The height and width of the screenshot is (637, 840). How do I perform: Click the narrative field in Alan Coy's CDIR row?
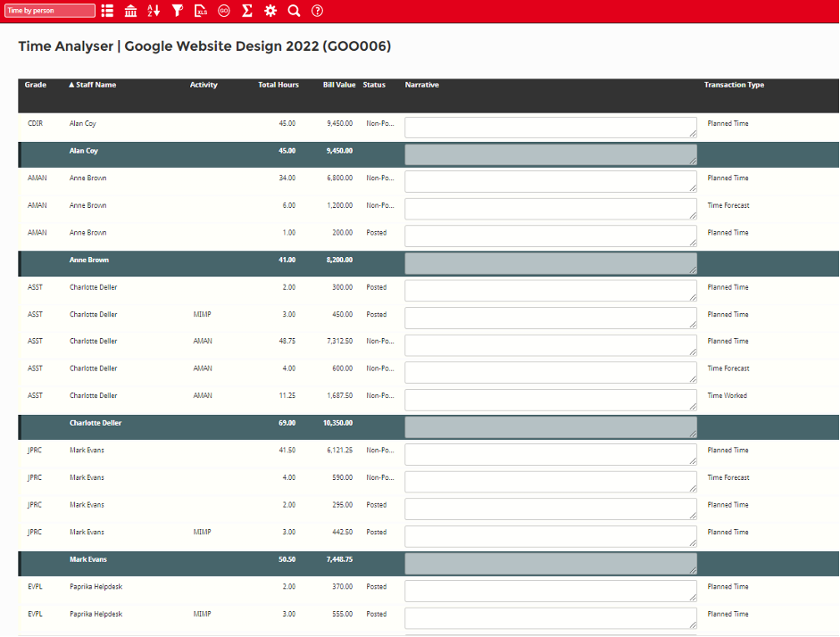550,127
